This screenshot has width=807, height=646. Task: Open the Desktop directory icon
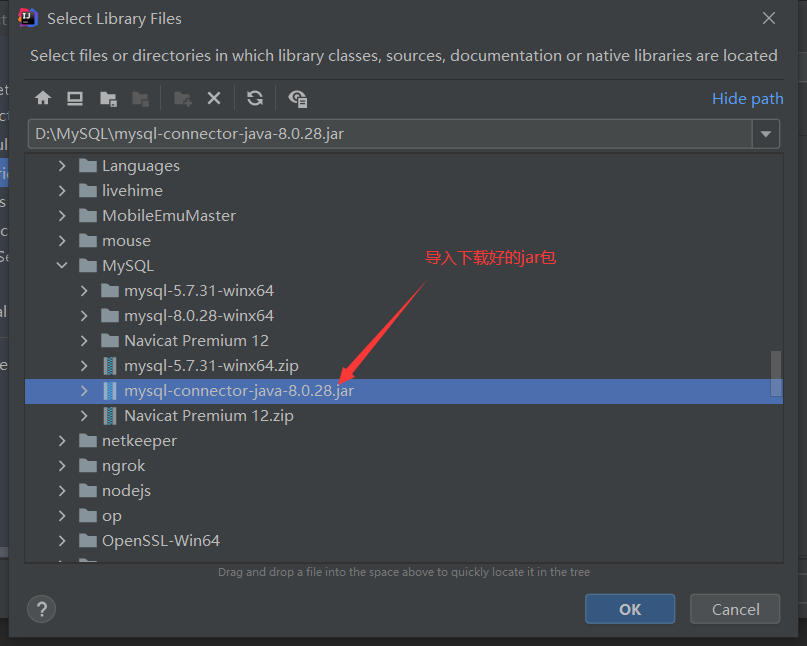pos(75,98)
